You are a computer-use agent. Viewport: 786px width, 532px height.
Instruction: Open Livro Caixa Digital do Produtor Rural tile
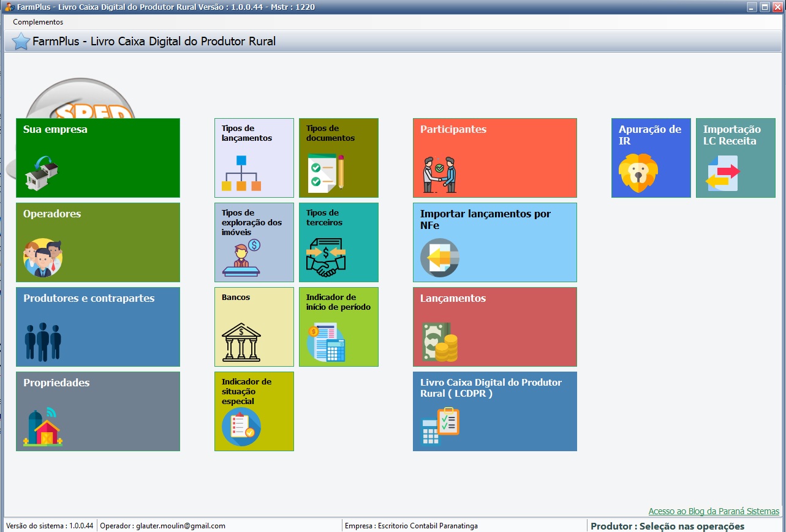[x=495, y=411]
